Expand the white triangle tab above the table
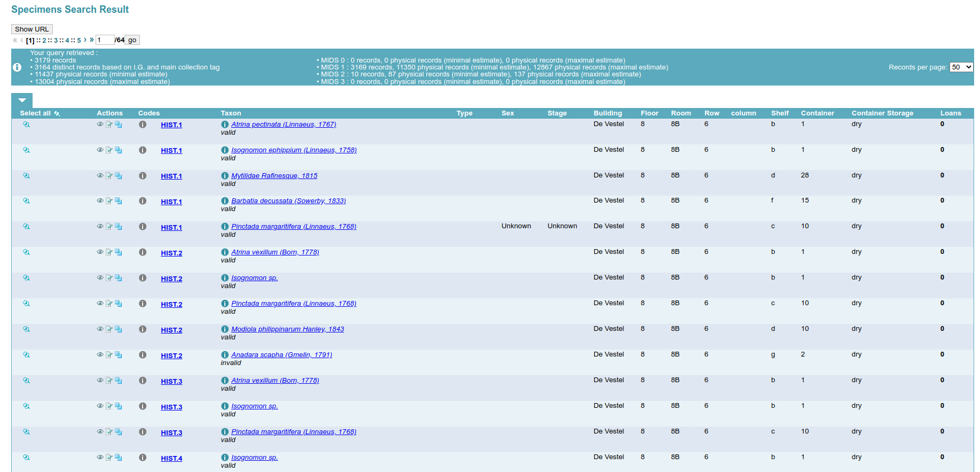This screenshot has width=980, height=472. point(22,100)
